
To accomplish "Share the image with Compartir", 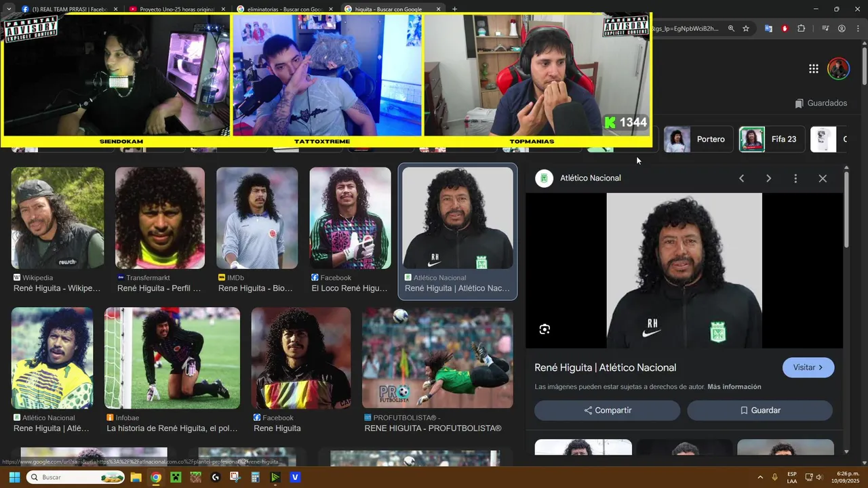I will pos(607,410).
